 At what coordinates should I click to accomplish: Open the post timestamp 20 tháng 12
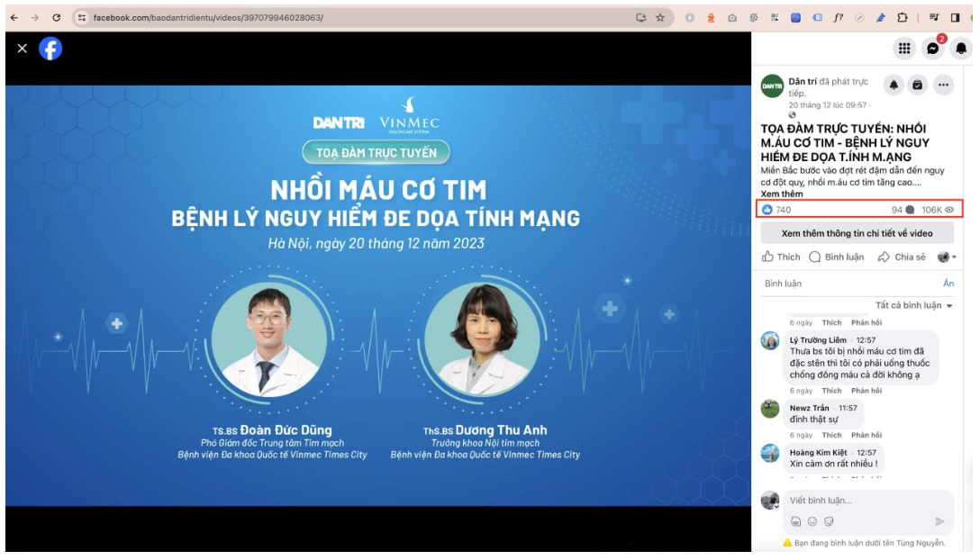[828, 105]
